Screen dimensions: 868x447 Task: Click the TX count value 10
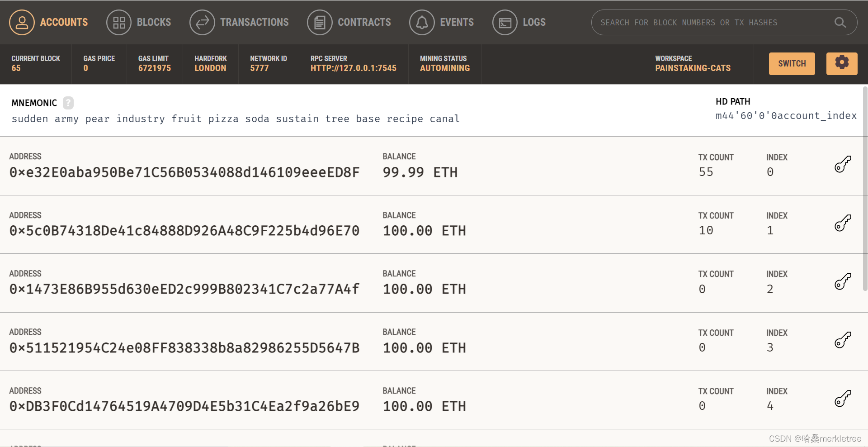pyautogui.click(x=706, y=230)
